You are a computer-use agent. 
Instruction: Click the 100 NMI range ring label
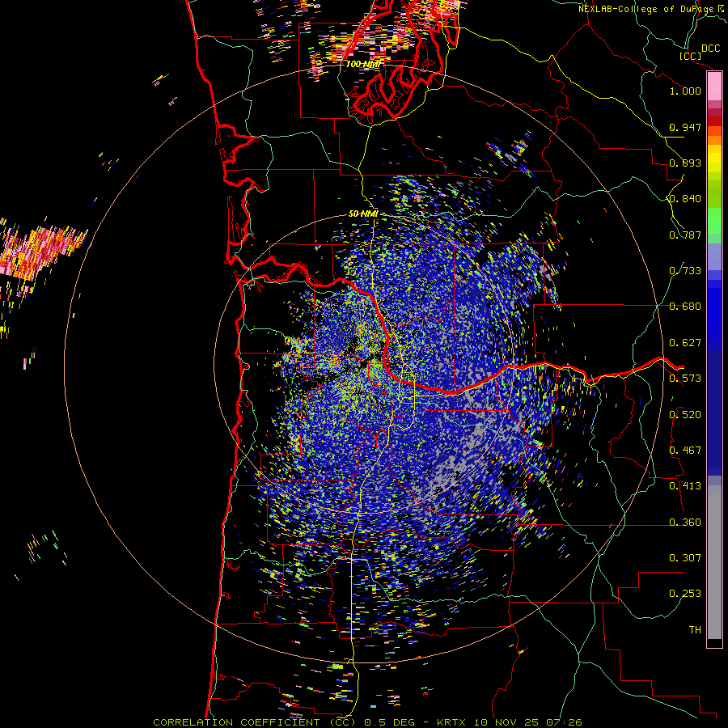pos(363,64)
